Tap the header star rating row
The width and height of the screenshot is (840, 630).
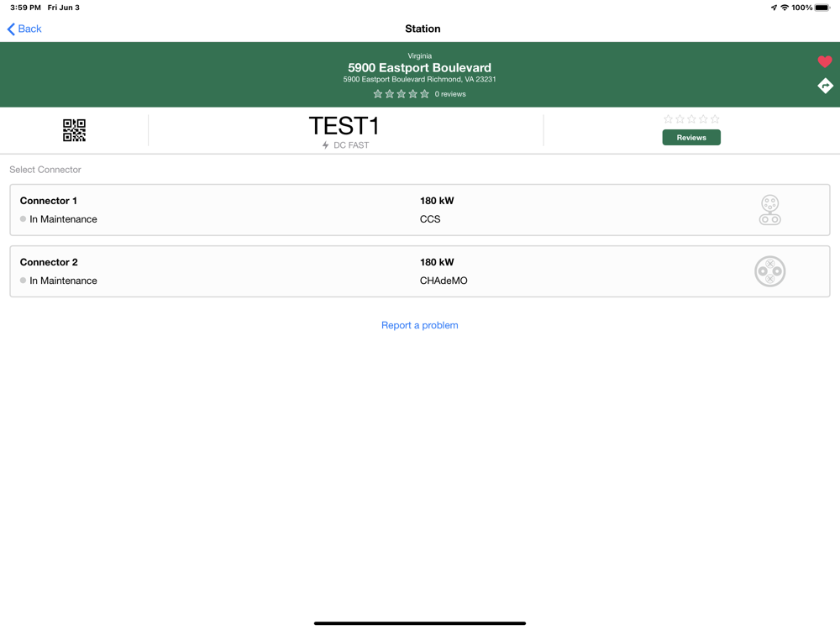point(402,94)
